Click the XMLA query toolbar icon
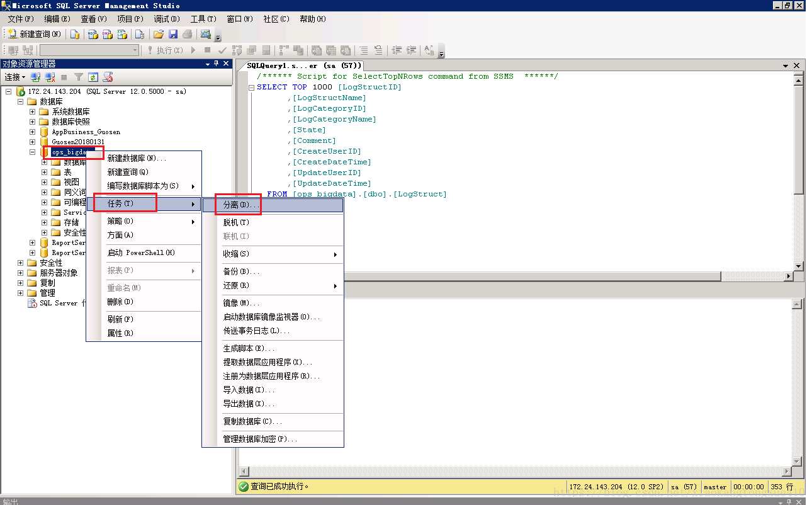The width and height of the screenshot is (812, 505). (123, 34)
